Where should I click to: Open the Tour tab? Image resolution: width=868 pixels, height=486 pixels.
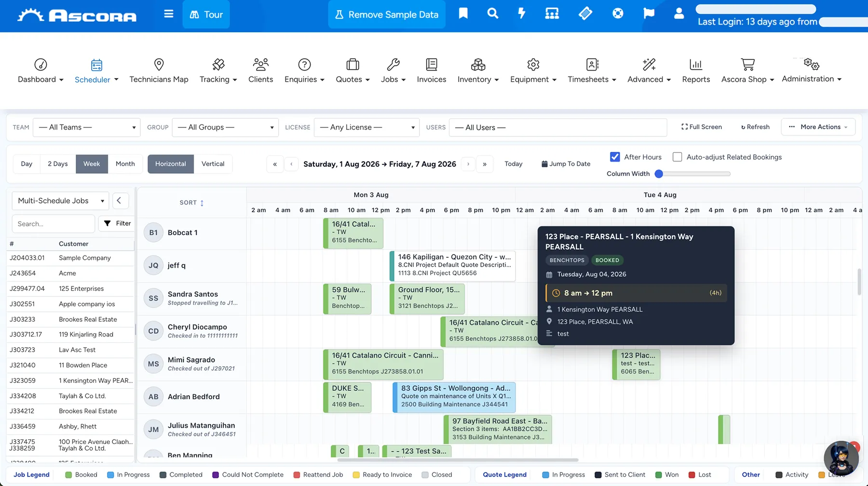pyautogui.click(x=206, y=14)
